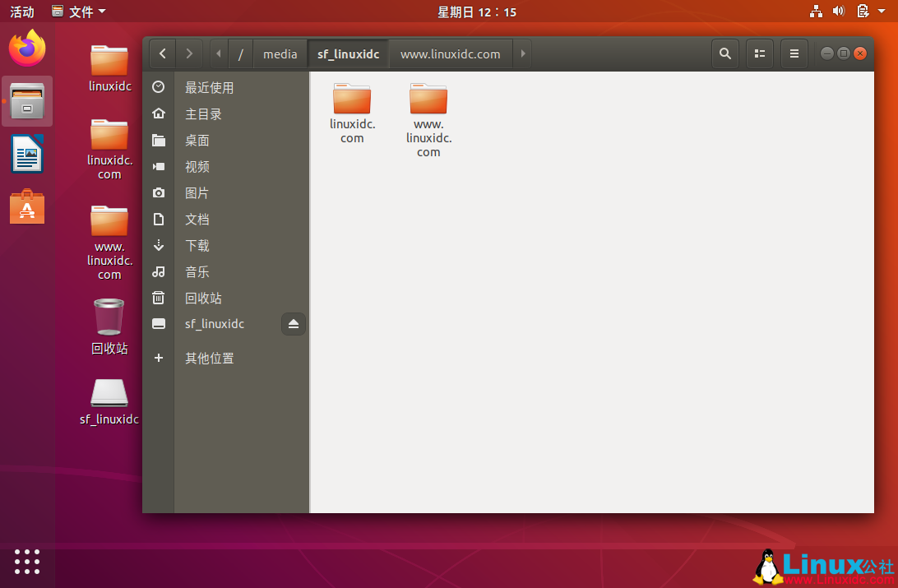Click the back navigation arrow

[162, 53]
